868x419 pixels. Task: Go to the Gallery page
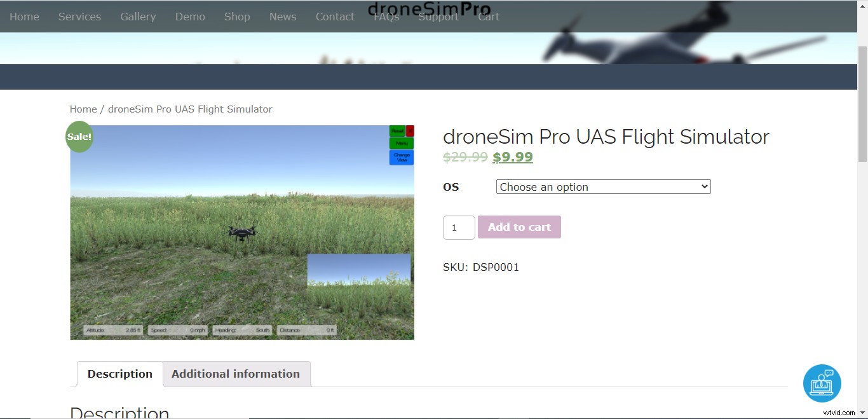138,17
